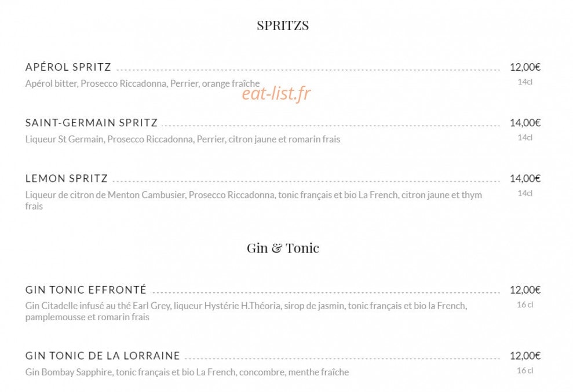Image resolution: width=573 pixels, height=392 pixels.
Task: Click the SPRITZS section heading
Action: (283, 25)
